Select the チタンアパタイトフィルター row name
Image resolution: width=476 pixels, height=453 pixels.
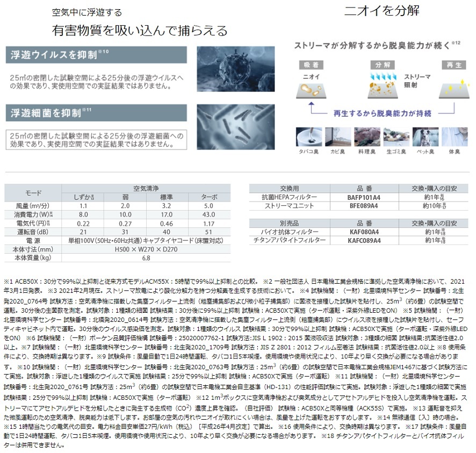(289, 240)
